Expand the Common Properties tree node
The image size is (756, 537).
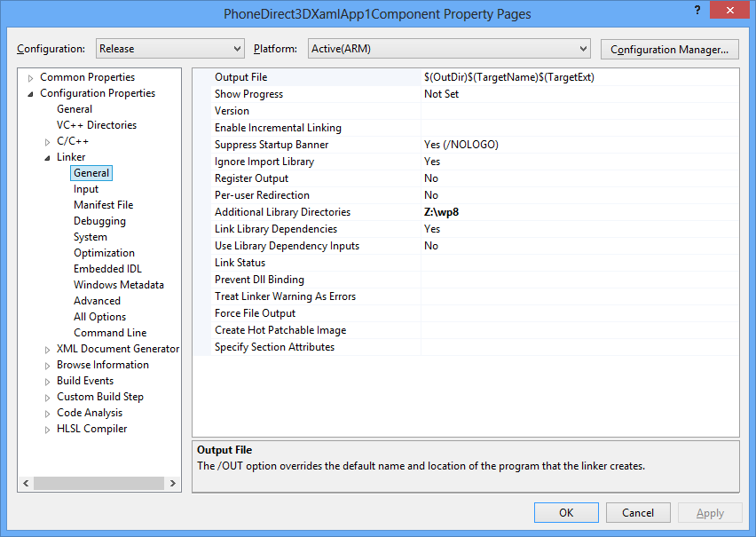click(x=31, y=77)
